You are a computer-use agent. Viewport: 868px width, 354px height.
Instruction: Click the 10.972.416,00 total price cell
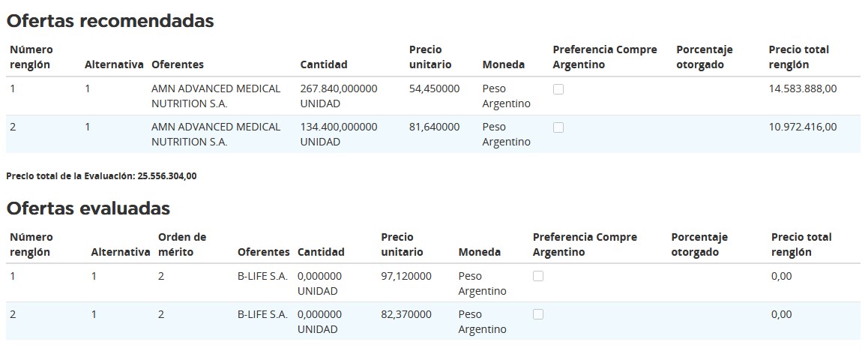[803, 127]
